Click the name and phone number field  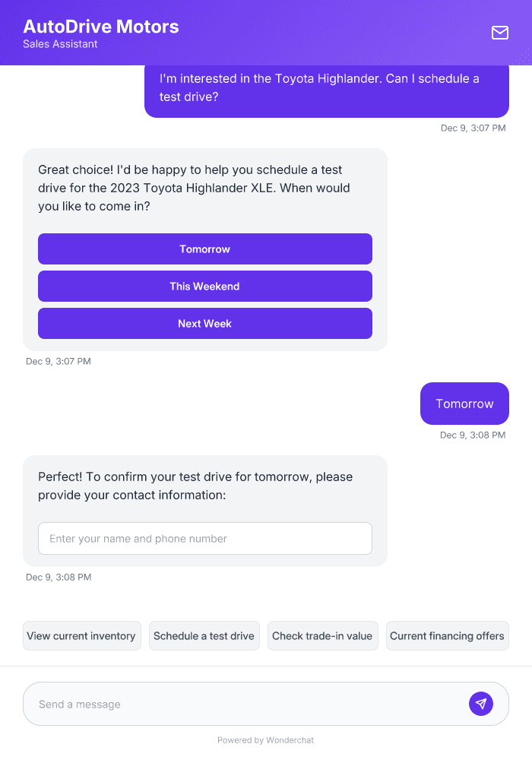pyautogui.click(x=204, y=538)
